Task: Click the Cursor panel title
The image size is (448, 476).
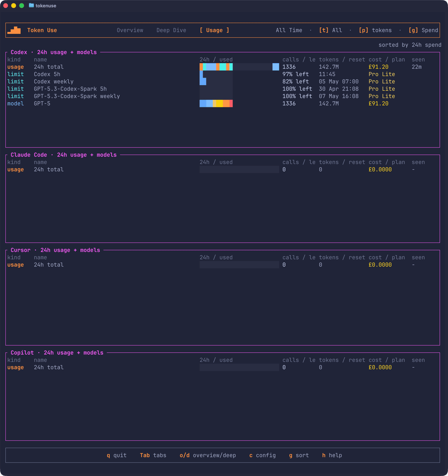Action: [x=55, y=250]
